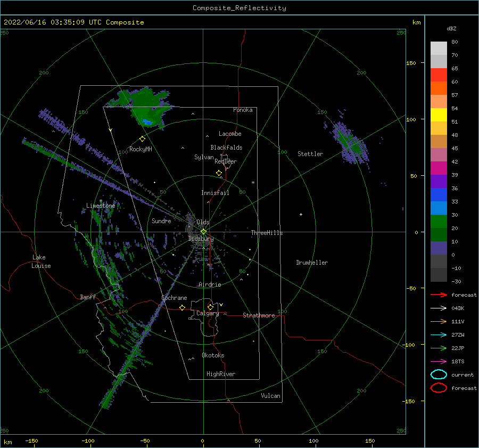479x448 pixels.
Task: Click the Cochrane label
Action: click(x=174, y=298)
